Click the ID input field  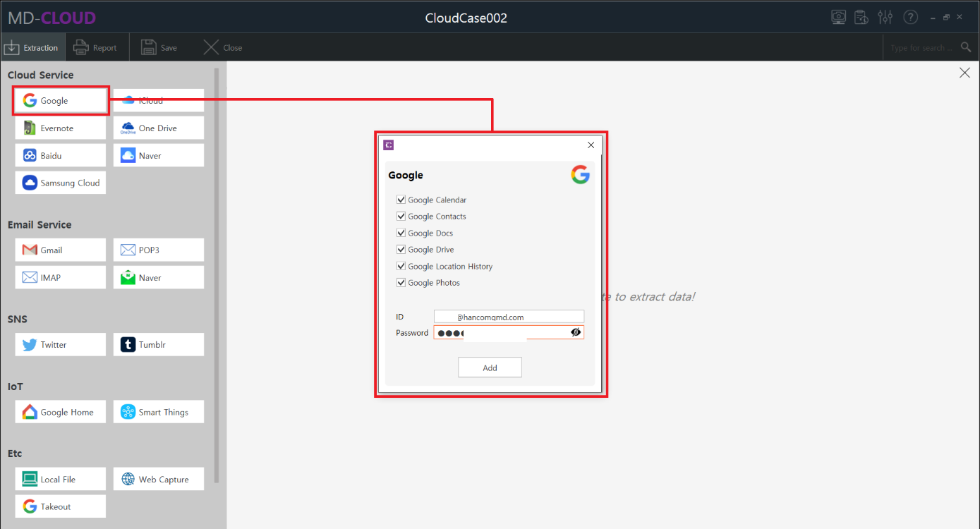(x=509, y=317)
